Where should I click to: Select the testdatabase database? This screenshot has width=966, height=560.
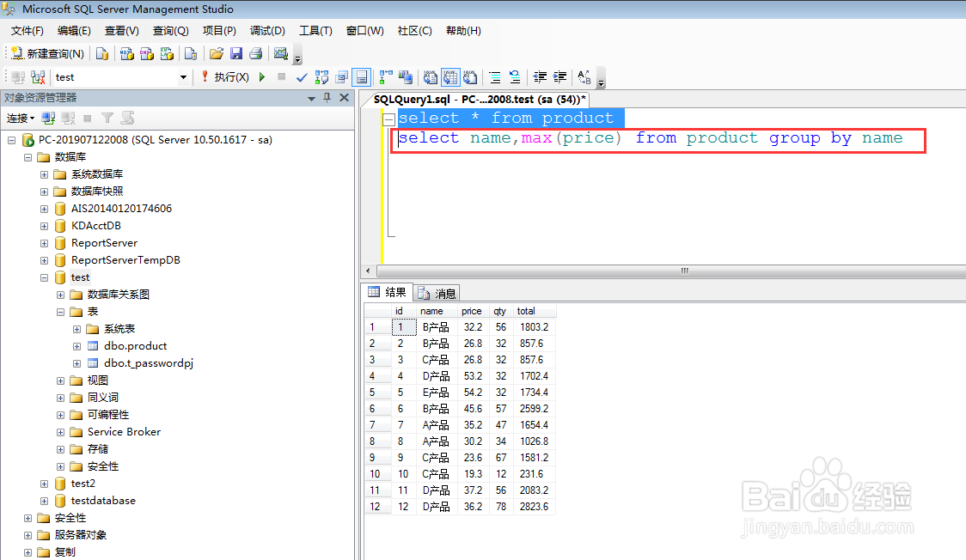click(x=103, y=501)
